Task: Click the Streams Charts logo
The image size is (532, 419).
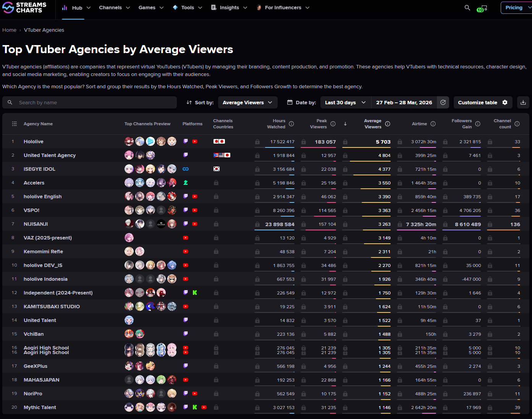Action: 24,8
